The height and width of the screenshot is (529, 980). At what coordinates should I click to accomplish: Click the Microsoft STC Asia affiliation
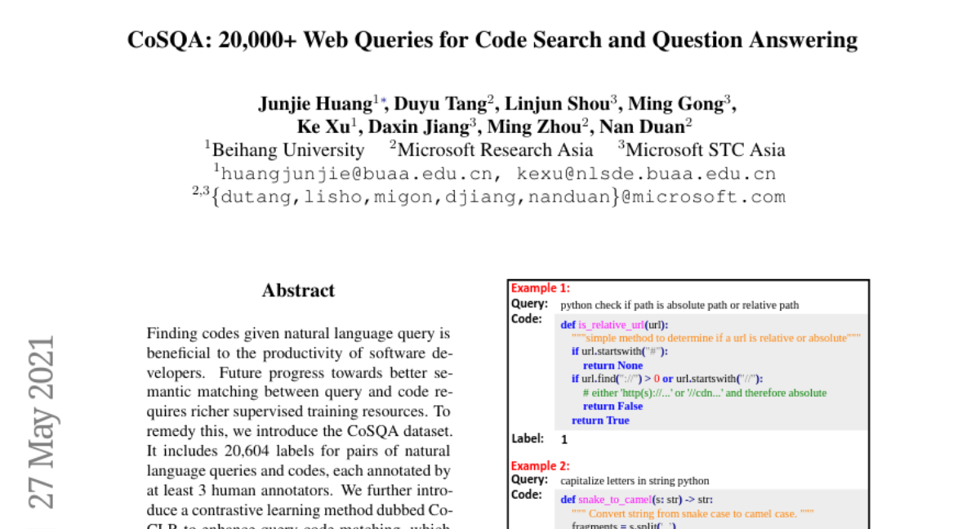point(704,150)
